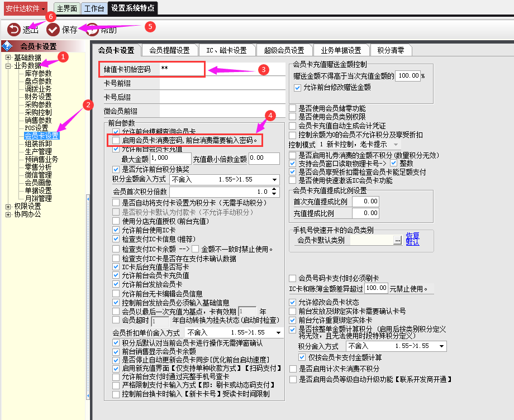Click the 首次充值提成比例 field
This screenshot has width=514, height=420.
coord(365,202)
